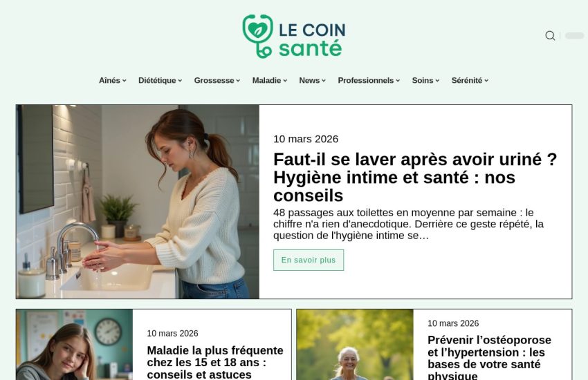Expand the Aînés menu chevron
Image resolution: width=588 pixels, height=380 pixels.
point(124,81)
